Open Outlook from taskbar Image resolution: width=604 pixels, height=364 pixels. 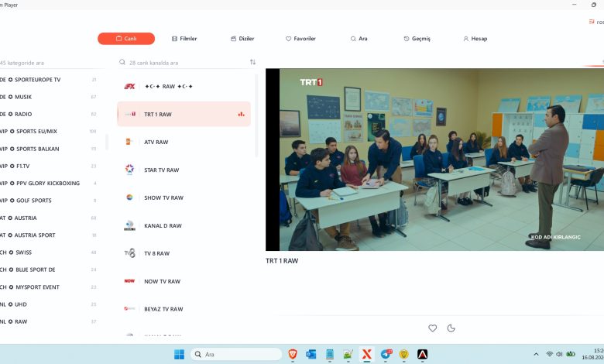tap(311, 355)
